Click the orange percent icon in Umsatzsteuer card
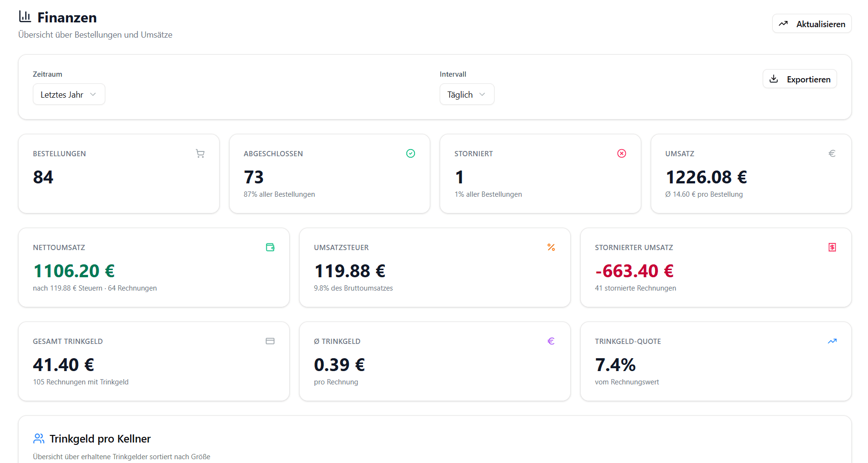Viewport: 868px width, 463px height. coord(551,247)
